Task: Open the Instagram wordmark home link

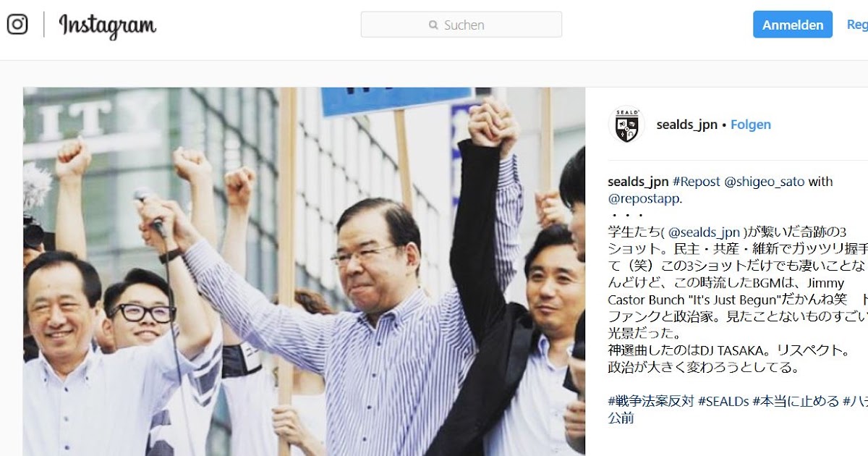Action: [x=108, y=26]
